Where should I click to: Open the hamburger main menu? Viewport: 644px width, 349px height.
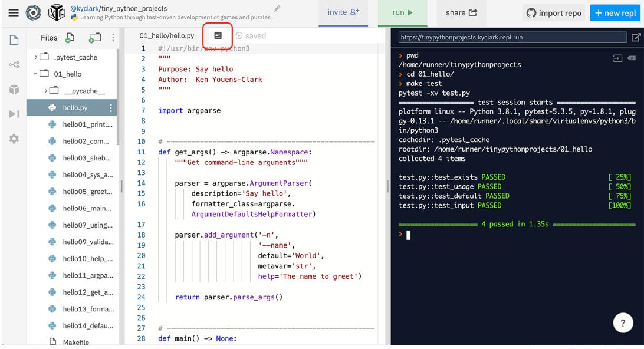12,13
